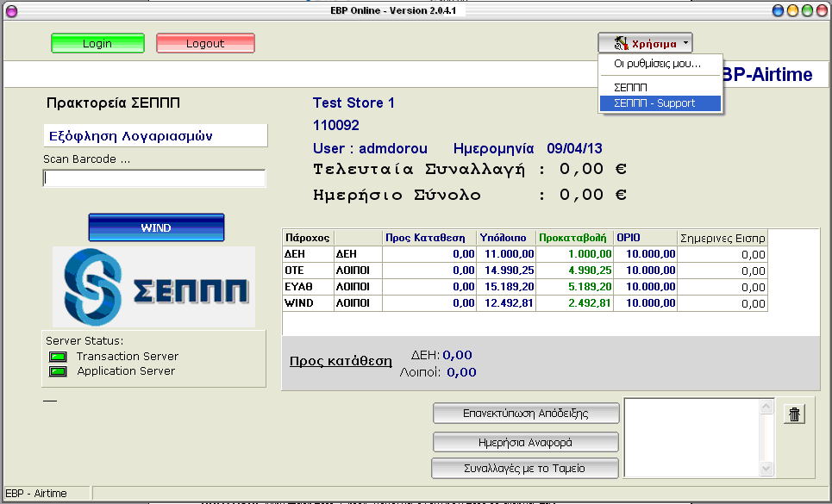Screen dimensions: 832x504
Task: Click the trash can delete icon
Action: coord(794,414)
